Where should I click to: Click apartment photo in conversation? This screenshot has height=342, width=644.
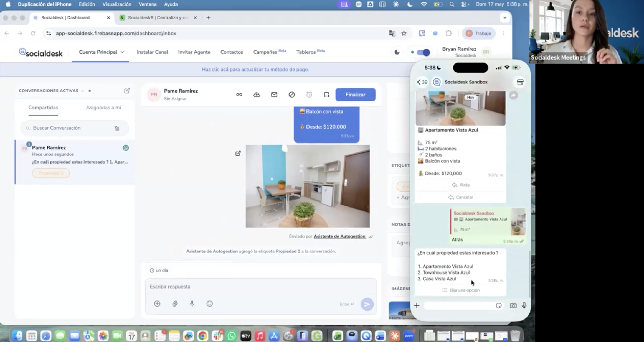click(308, 186)
